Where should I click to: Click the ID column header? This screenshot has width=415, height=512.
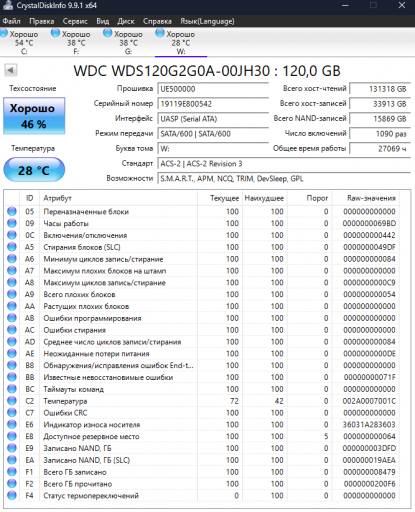30,198
